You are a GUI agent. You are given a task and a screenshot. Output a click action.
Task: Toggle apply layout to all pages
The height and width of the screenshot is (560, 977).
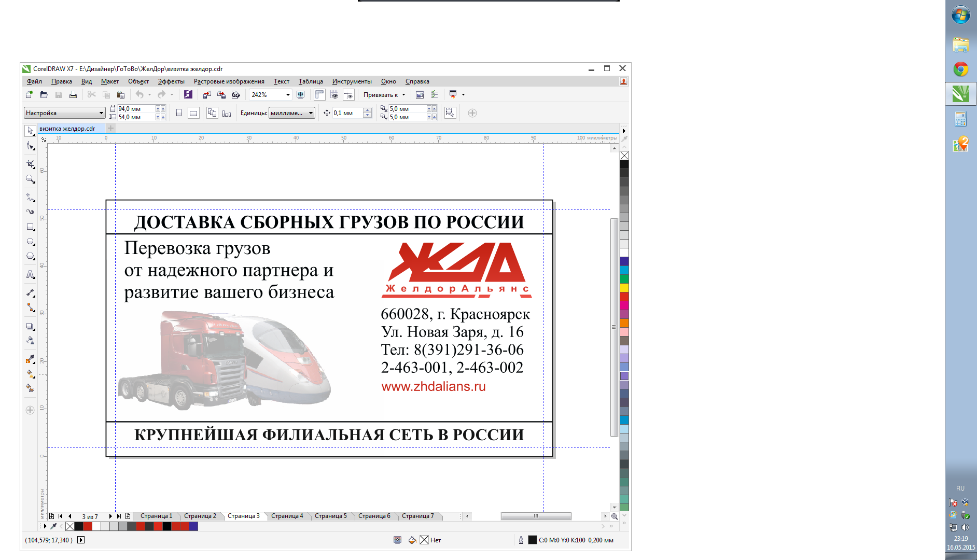pos(212,113)
